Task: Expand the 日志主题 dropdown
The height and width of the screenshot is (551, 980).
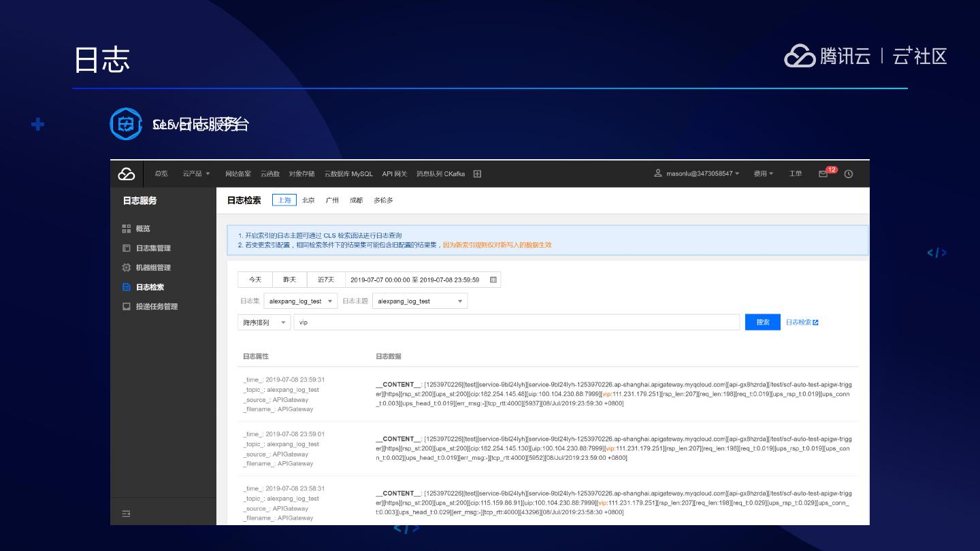Action: click(419, 301)
